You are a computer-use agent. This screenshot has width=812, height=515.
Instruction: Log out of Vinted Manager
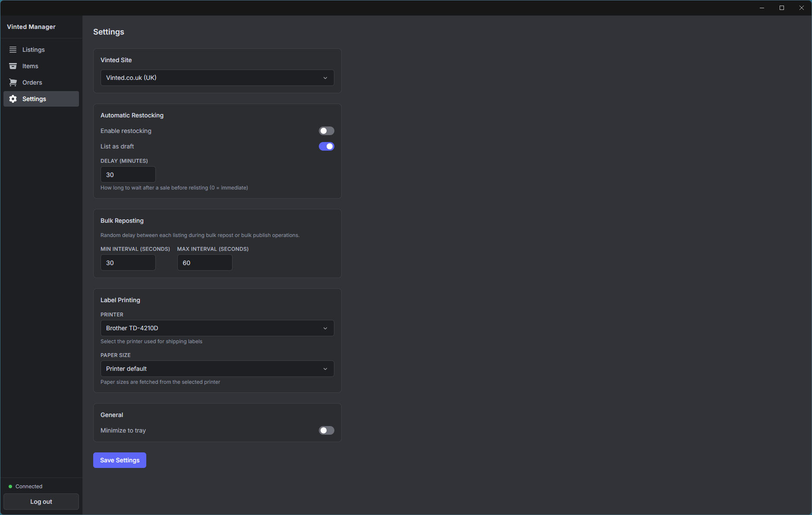coord(41,502)
